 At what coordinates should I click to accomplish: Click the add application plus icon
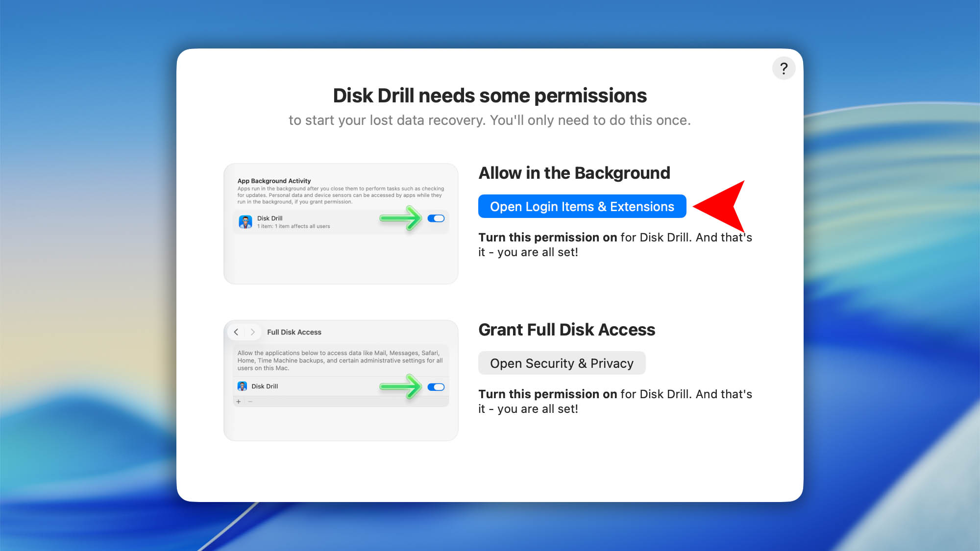click(238, 401)
